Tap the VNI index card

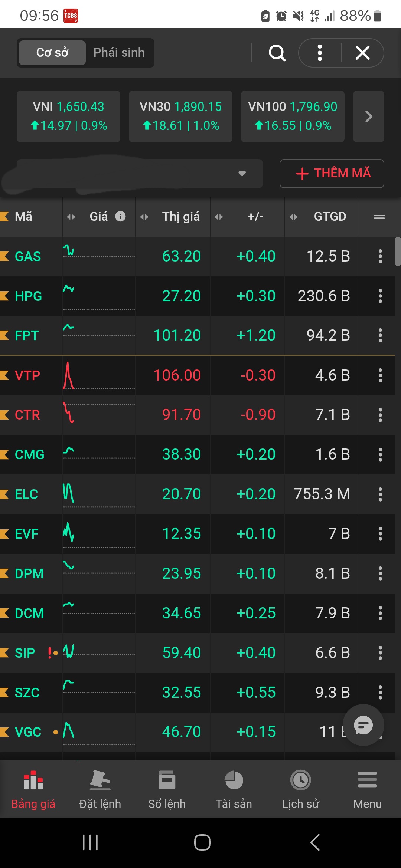[x=68, y=116]
